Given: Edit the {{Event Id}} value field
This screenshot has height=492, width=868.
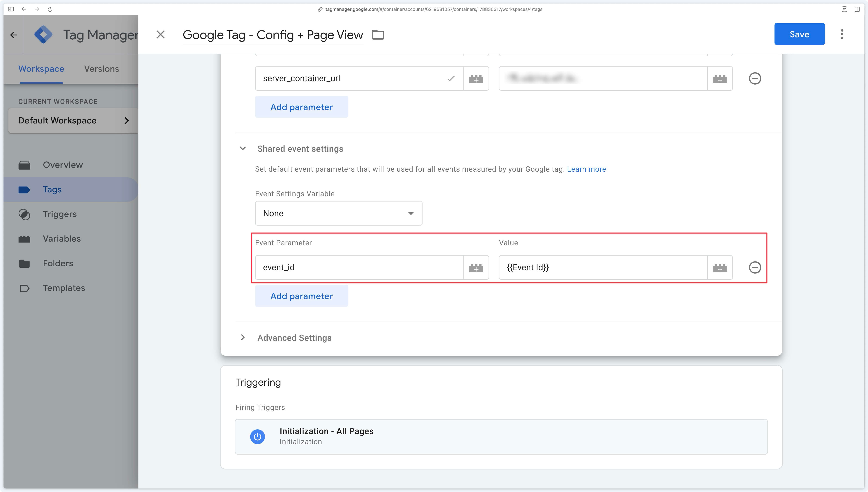Looking at the screenshot, I should coord(603,267).
